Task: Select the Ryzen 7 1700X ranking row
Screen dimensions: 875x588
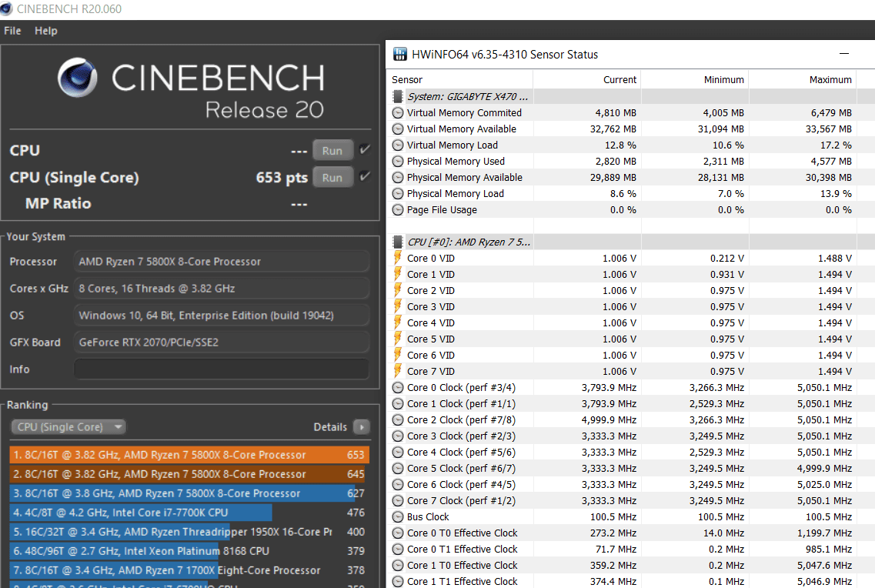Action: point(189,570)
